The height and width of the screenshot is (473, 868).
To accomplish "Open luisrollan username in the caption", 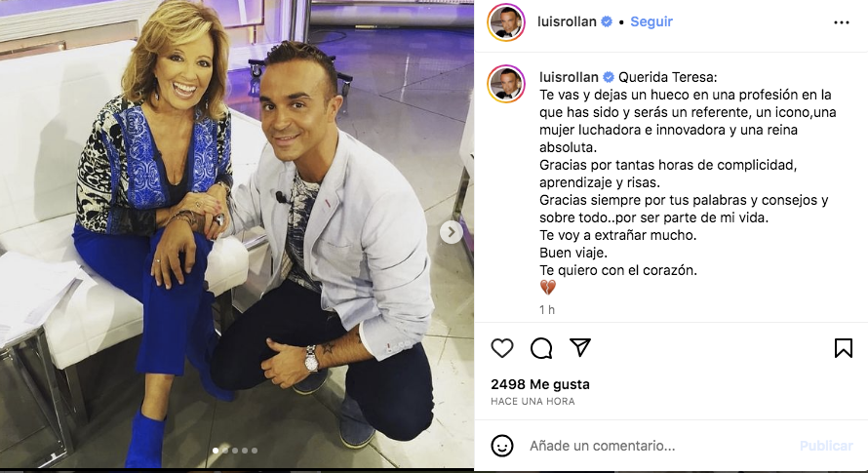I will point(569,77).
